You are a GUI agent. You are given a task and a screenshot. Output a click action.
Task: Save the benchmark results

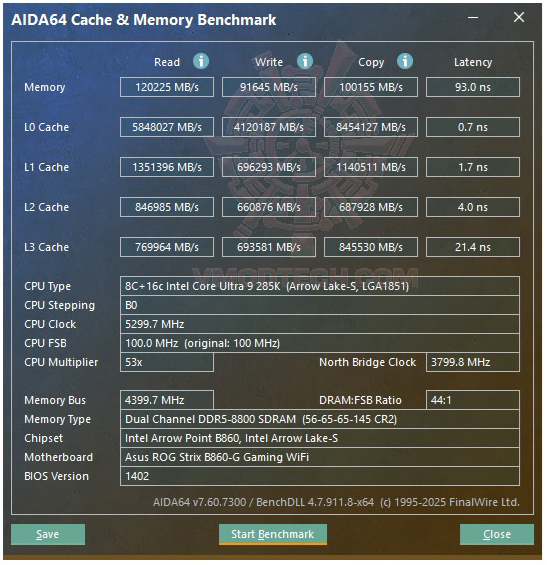[x=48, y=534]
